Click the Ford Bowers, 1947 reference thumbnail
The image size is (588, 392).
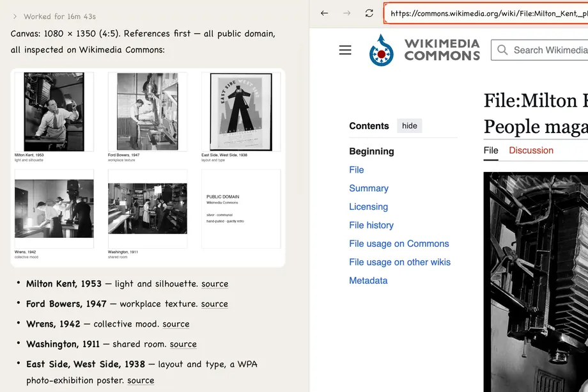pyautogui.click(x=148, y=112)
